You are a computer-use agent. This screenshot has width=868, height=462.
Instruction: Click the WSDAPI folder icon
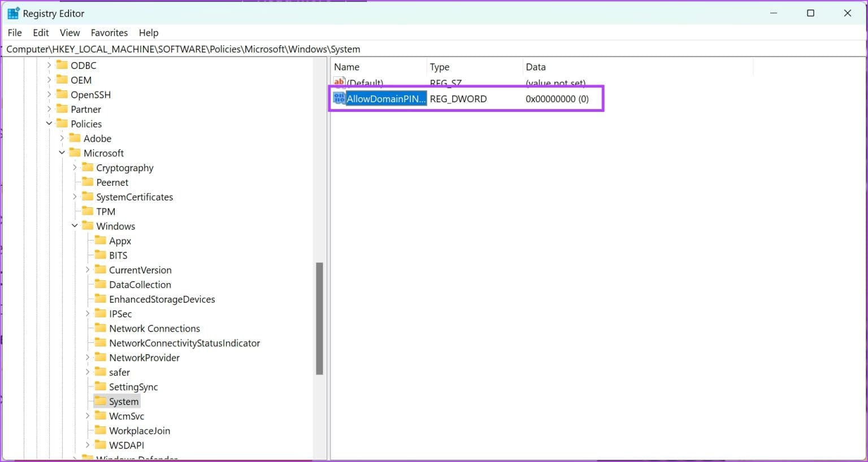tap(101, 445)
